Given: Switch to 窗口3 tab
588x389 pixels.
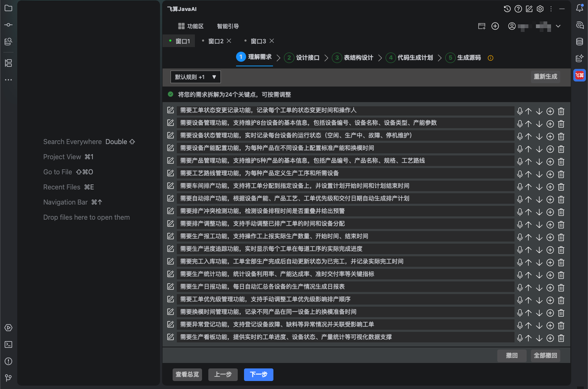Looking at the screenshot, I should (x=258, y=41).
